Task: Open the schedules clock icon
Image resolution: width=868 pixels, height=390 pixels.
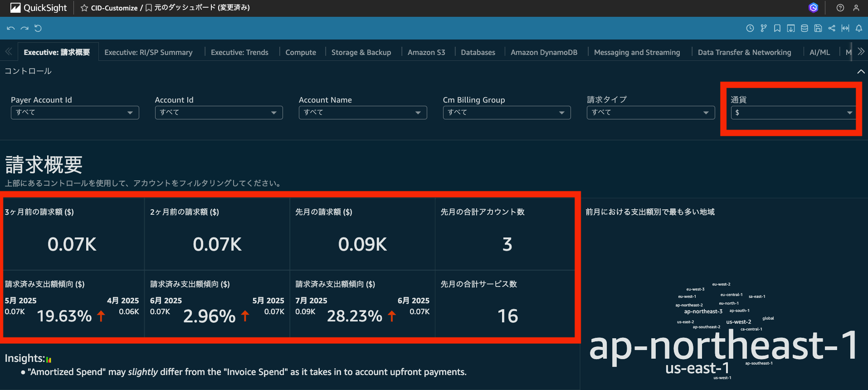Action: coord(750,28)
